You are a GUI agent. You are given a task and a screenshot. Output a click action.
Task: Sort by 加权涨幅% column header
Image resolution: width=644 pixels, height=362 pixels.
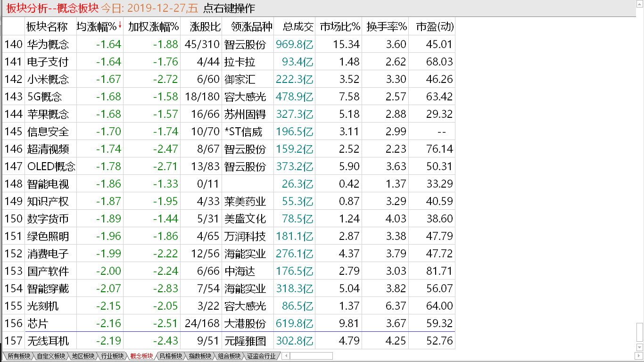click(x=153, y=26)
